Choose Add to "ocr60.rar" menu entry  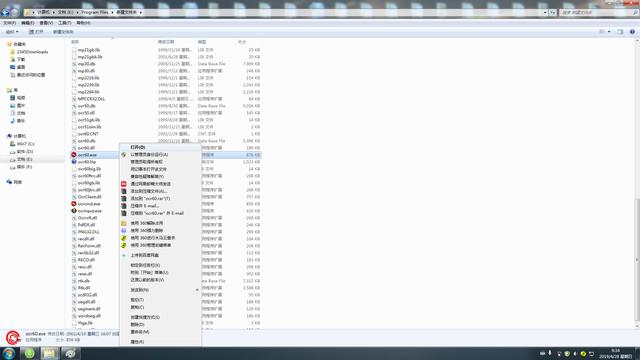[150, 199]
